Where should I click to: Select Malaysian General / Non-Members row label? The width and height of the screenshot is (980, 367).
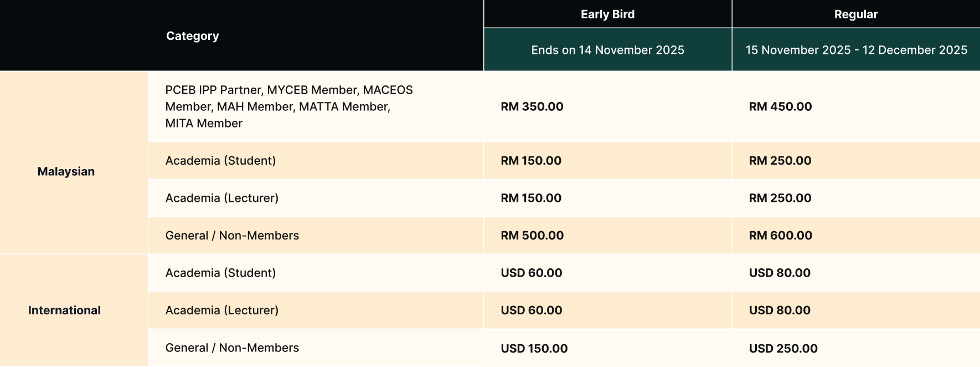click(x=232, y=236)
